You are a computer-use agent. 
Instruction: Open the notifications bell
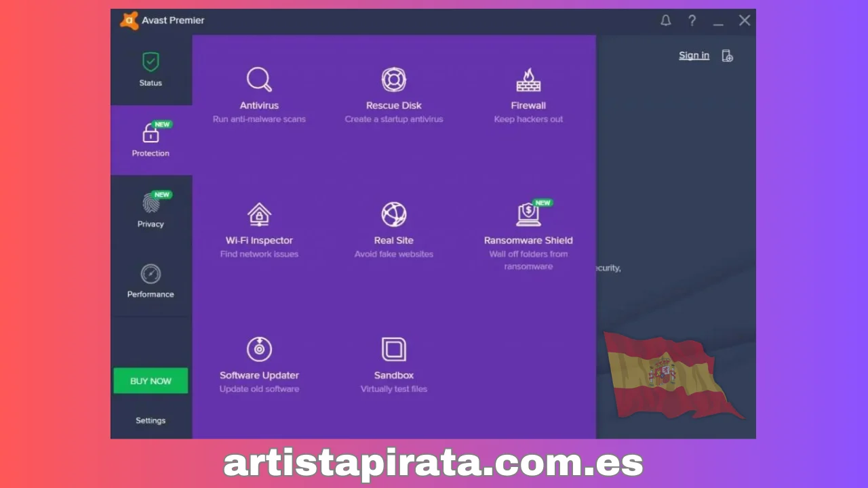tap(666, 20)
